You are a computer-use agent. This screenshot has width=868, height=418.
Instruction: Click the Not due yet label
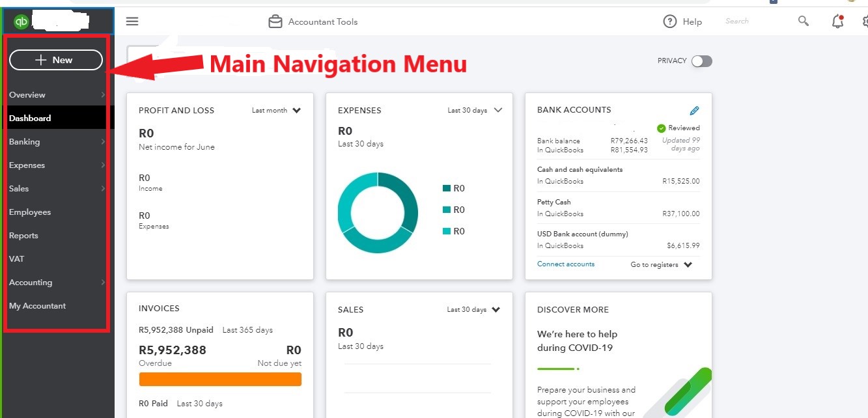point(279,363)
